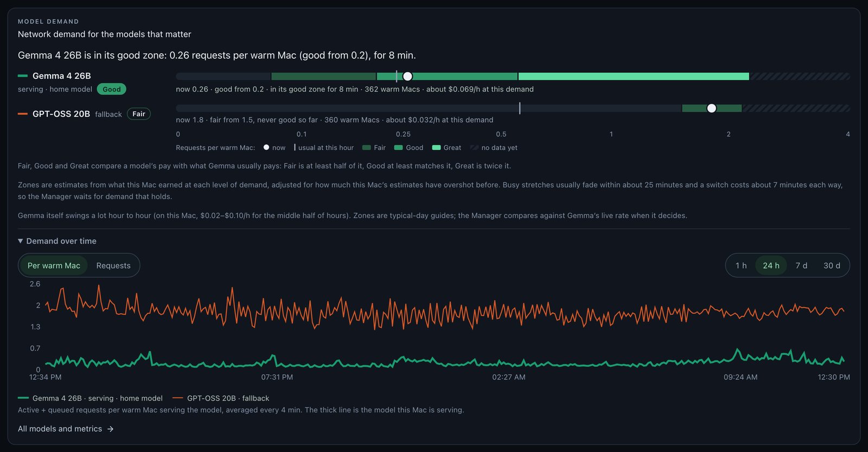Screen dimensions: 868x452
Task: Click the Gemma usual-at-this-hour tick mark
Action: click(x=397, y=77)
